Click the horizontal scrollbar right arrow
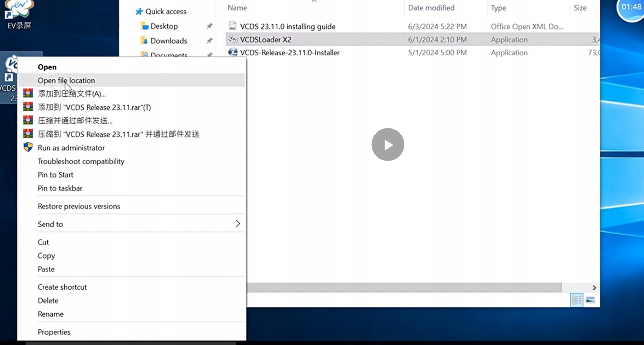 (594, 287)
